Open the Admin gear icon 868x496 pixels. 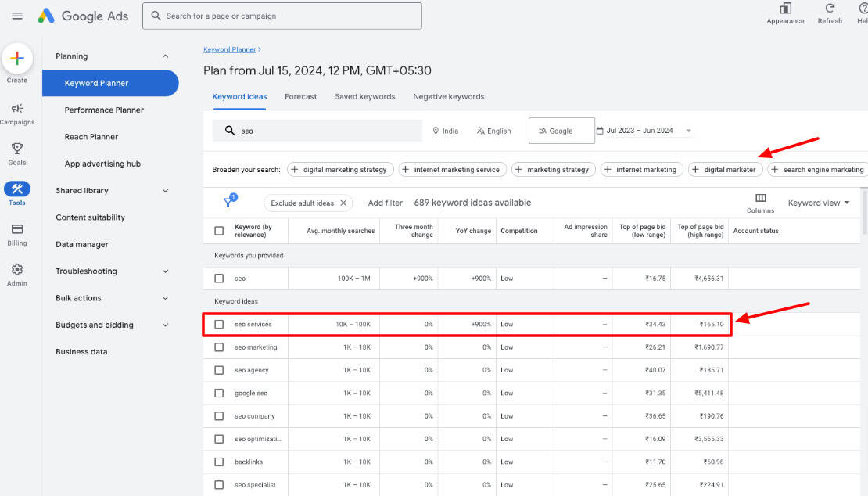coord(17,269)
